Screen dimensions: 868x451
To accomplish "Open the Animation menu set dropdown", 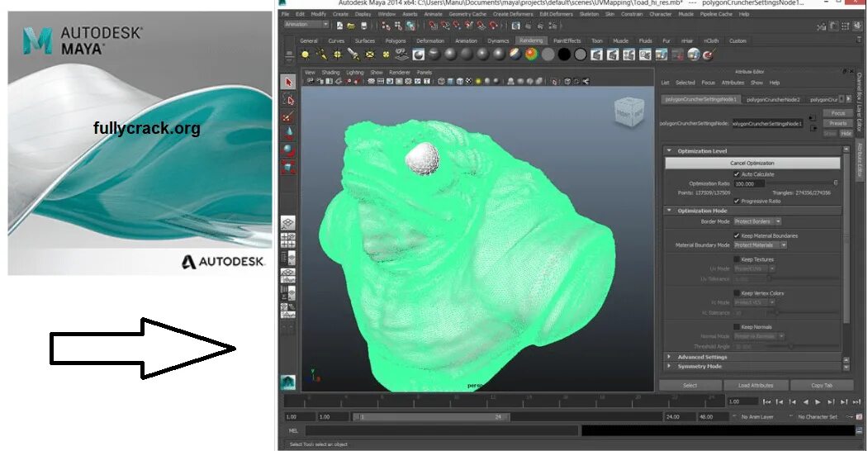I will (x=306, y=25).
